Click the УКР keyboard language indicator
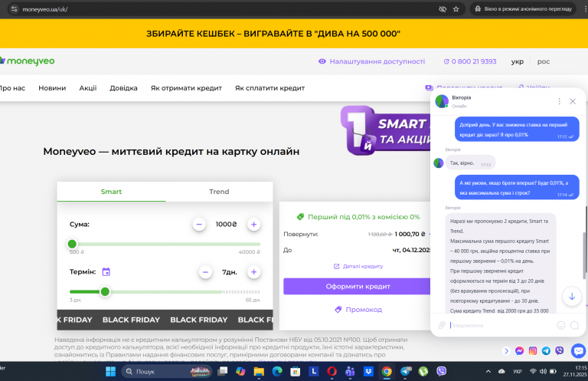The width and height of the screenshot is (588, 381). click(518, 372)
